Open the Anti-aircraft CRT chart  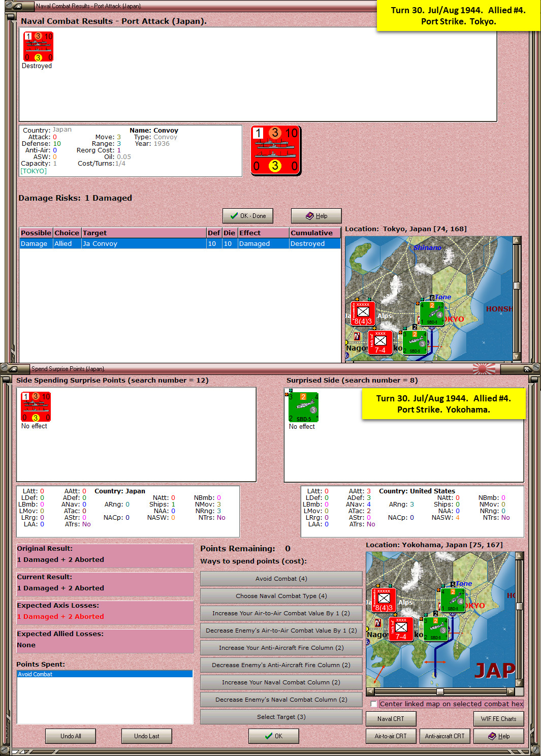[445, 736]
